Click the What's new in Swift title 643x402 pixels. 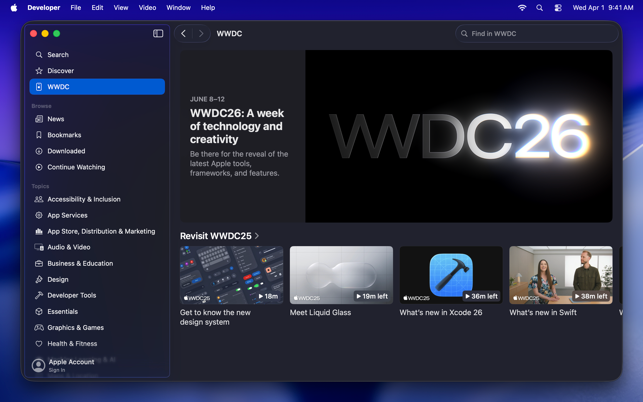point(543,313)
